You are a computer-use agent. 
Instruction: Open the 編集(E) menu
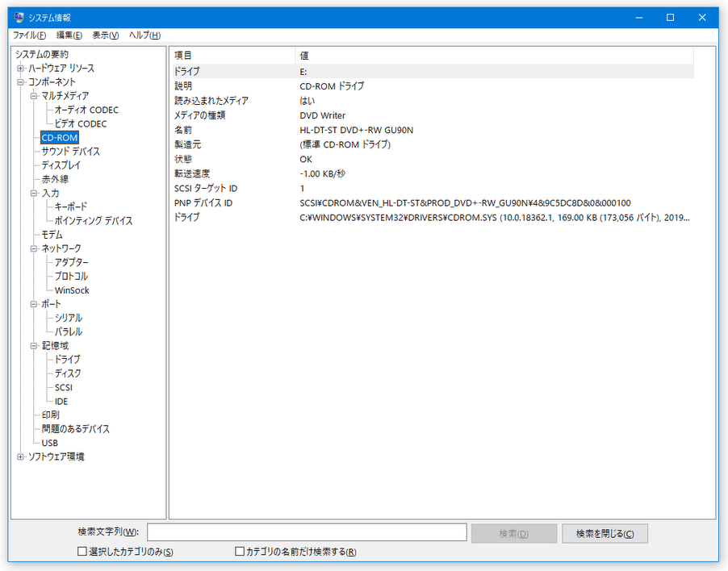[69, 35]
